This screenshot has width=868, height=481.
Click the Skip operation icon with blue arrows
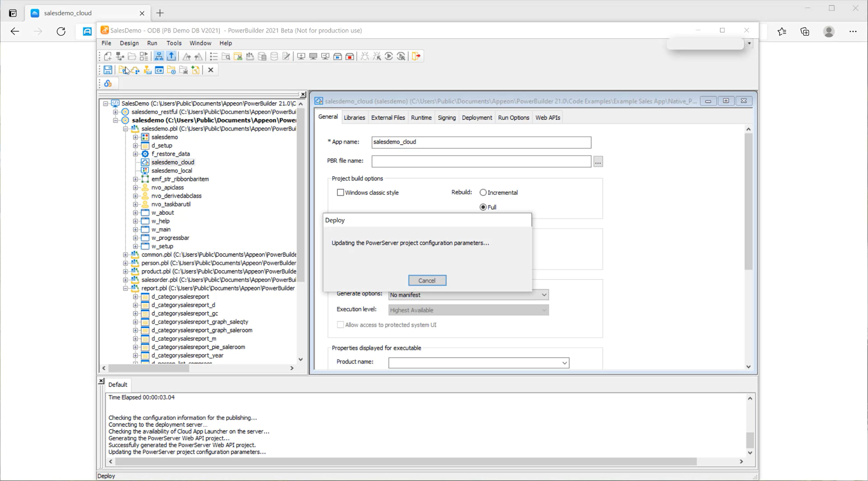pos(338,56)
